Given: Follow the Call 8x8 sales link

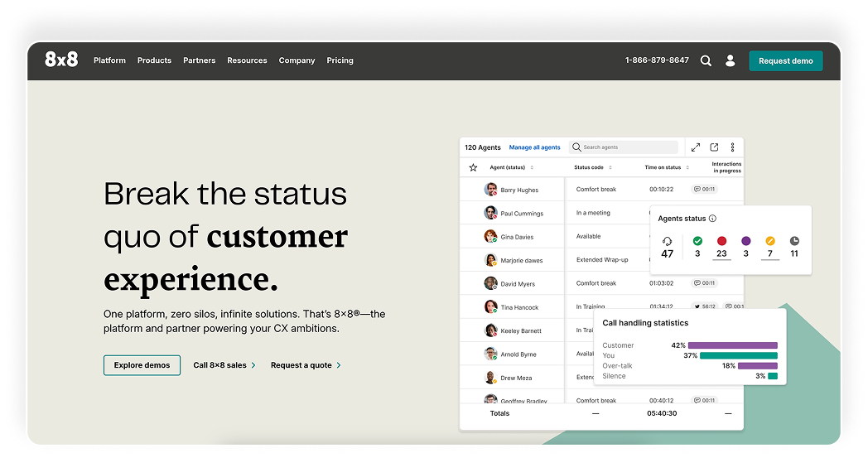Looking at the screenshot, I should [224, 365].
